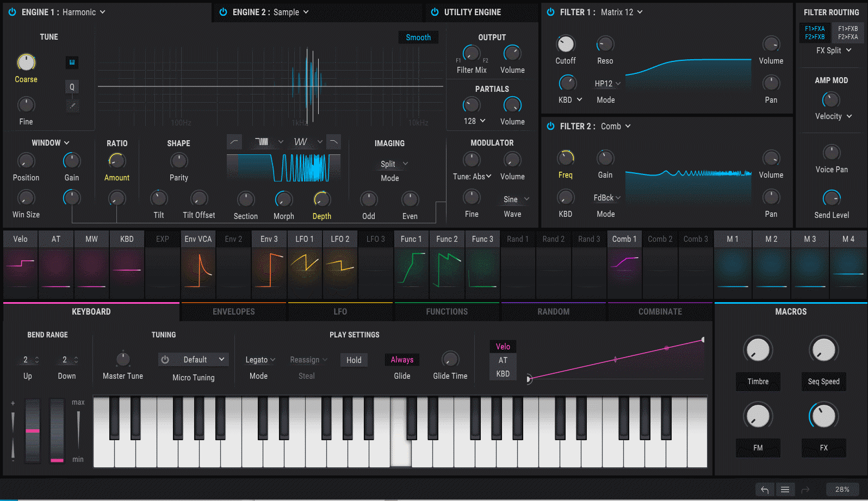Click the Coarse tune knob

[26, 62]
